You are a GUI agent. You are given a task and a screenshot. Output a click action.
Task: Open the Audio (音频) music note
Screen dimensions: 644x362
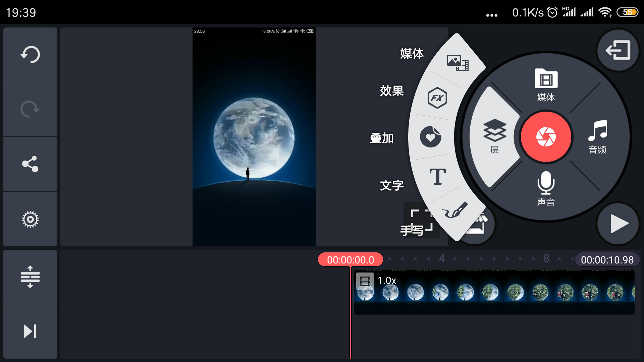(x=597, y=137)
